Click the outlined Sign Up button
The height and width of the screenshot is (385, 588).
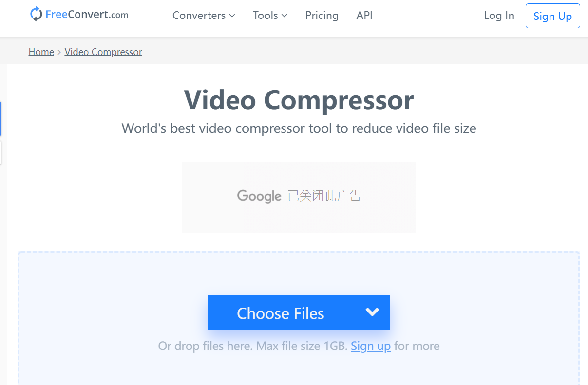pyautogui.click(x=552, y=16)
